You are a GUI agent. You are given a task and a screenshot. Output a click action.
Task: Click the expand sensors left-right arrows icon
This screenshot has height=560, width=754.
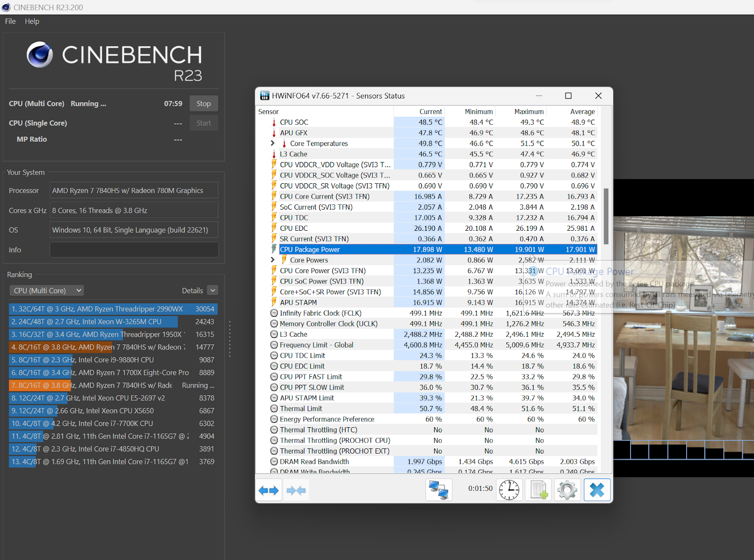coord(269,490)
